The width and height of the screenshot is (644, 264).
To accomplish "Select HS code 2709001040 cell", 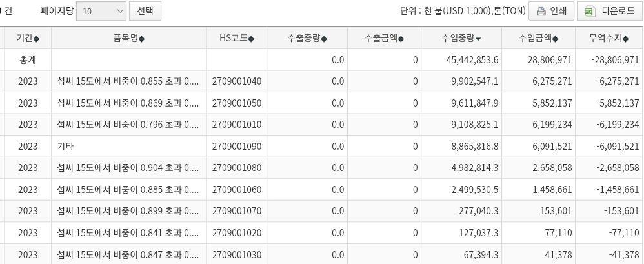I will [x=236, y=81].
